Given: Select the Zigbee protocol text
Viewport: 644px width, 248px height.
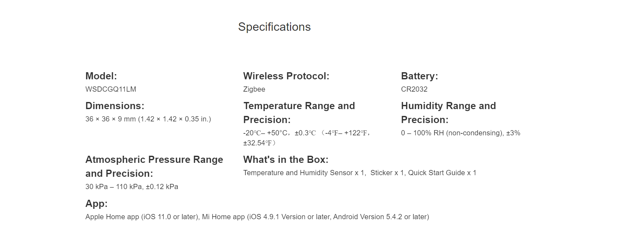Looking at the screenshot, I should click(x=254, y=89).
